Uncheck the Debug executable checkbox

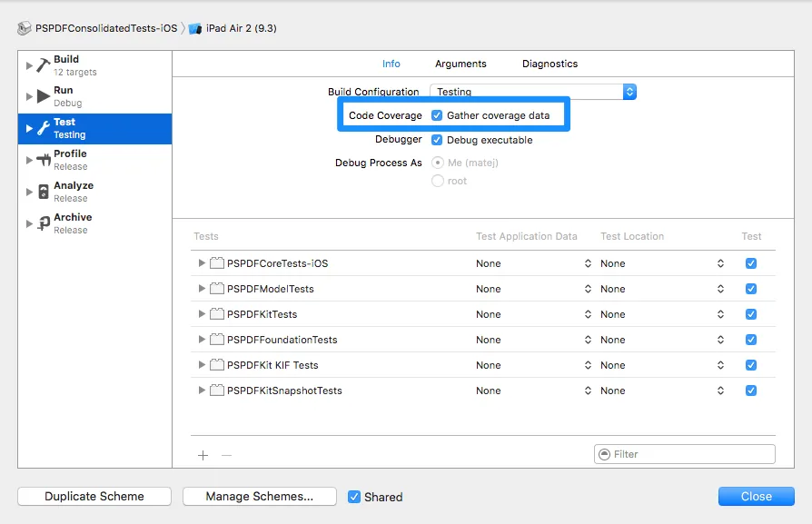pyautogui.click(x=437, y=140)
